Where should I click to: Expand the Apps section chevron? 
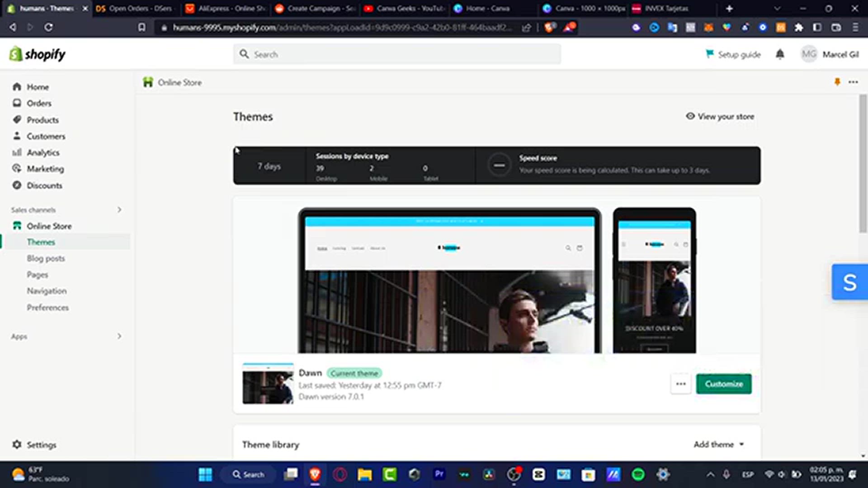(119, 336)
